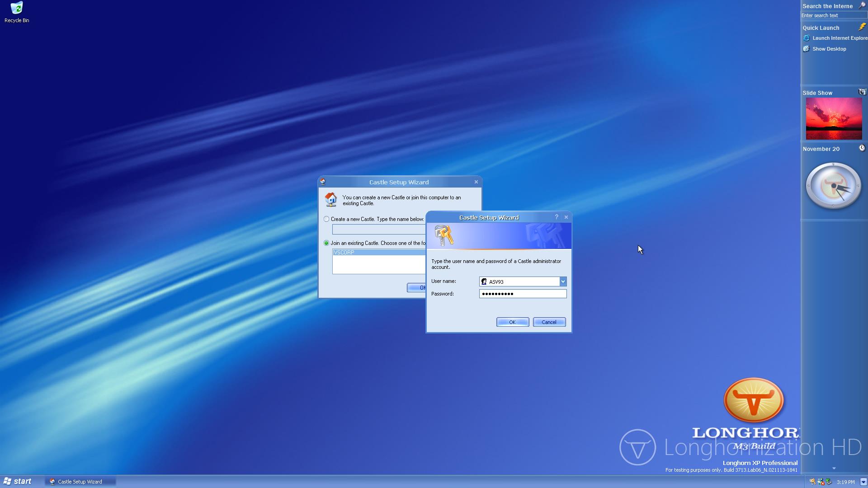The height and width of the screenshot is (488, 868).
Task: Expand the sidebar bottom overflow arrow
Action: pyautogui.click(x=834, y=469)
